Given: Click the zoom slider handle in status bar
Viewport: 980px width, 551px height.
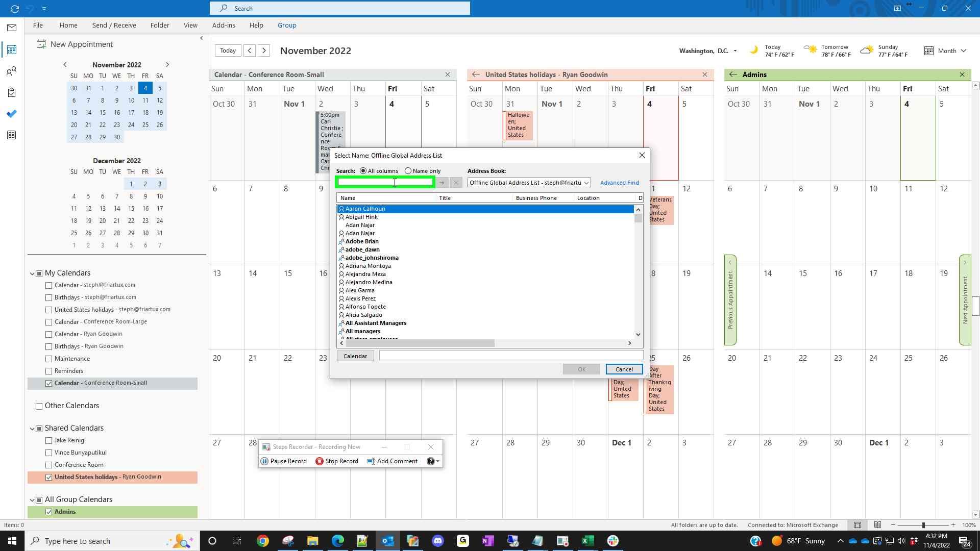Looking at the screenshot, I should pyautogui.click(x=923, y=525).
